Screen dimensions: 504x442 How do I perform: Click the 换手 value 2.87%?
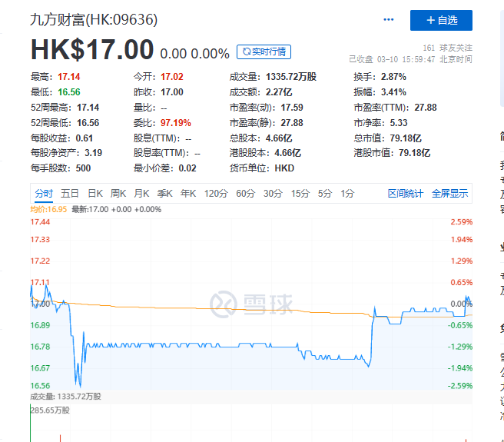(393, 77)
